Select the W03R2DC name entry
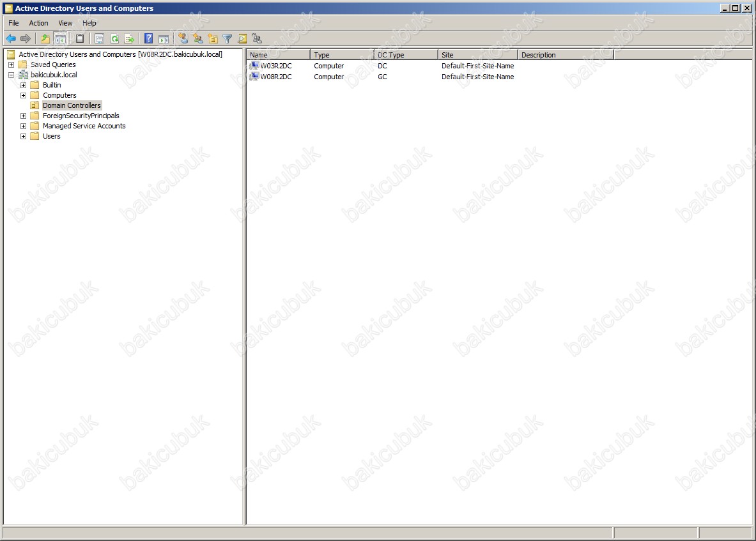Screen dimensions: 756x541 point(276,66)
